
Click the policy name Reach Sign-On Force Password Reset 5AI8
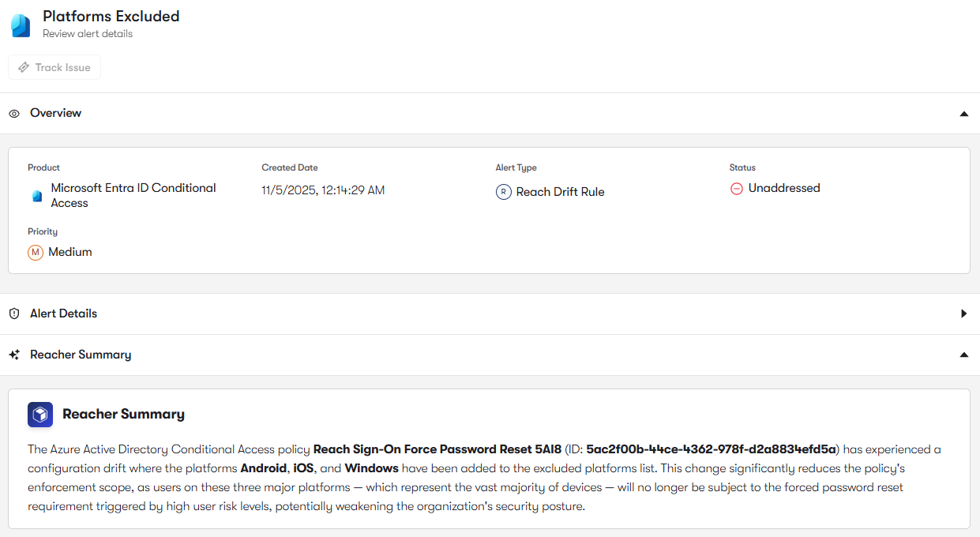coord(437,449)
